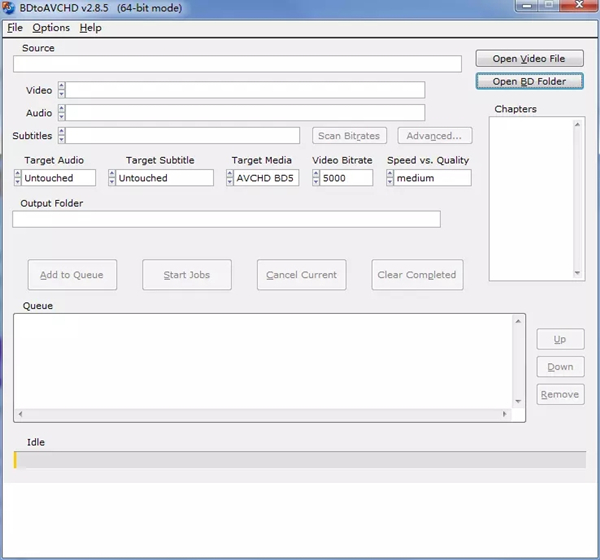600x560 pixels.
Task: Click the Audio track spinner arrows
Action: (x=61, y=113)
